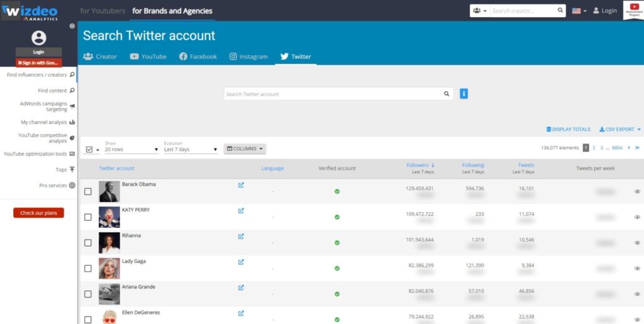This screenshot has height=324, width=644.
Task: Open the Evolution Last 7 days dropdown
Action: pos(190,149)
